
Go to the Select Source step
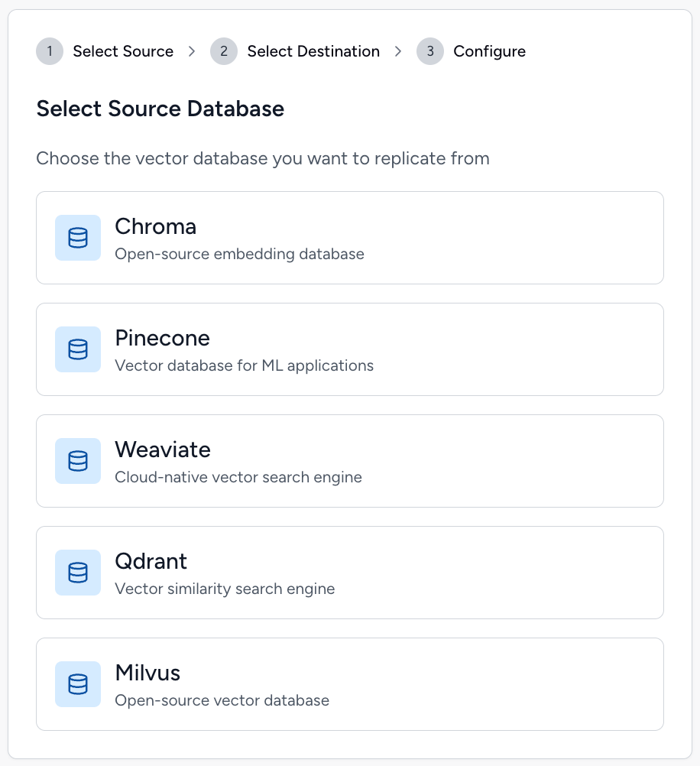tap(123, 51)
